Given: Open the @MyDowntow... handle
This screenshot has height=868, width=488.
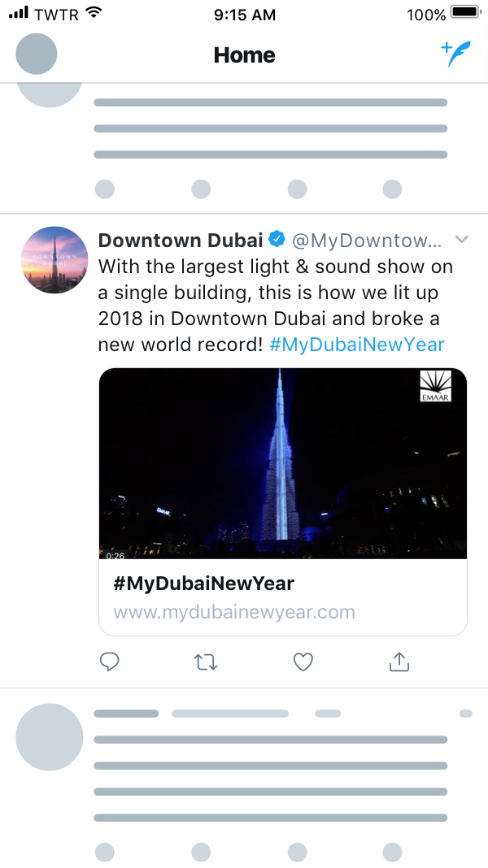Looking at the screenshot, I should click(x=366, y=241).
